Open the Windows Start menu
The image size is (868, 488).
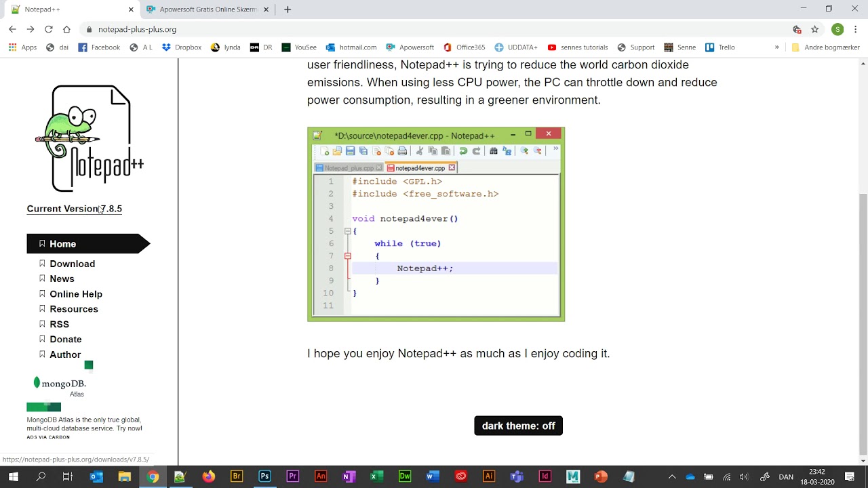tap(13, 476)
